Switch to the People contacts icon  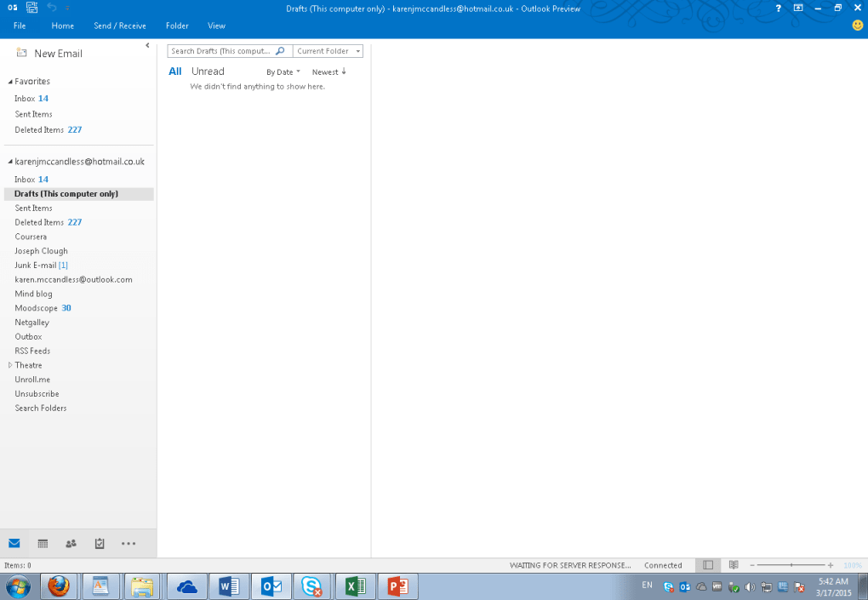point(71,543)
